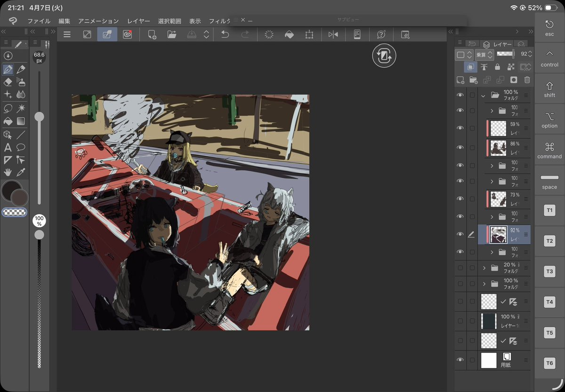Click the canvas rotate reset round button
The image size is (565, 392).
coord(384,56)
